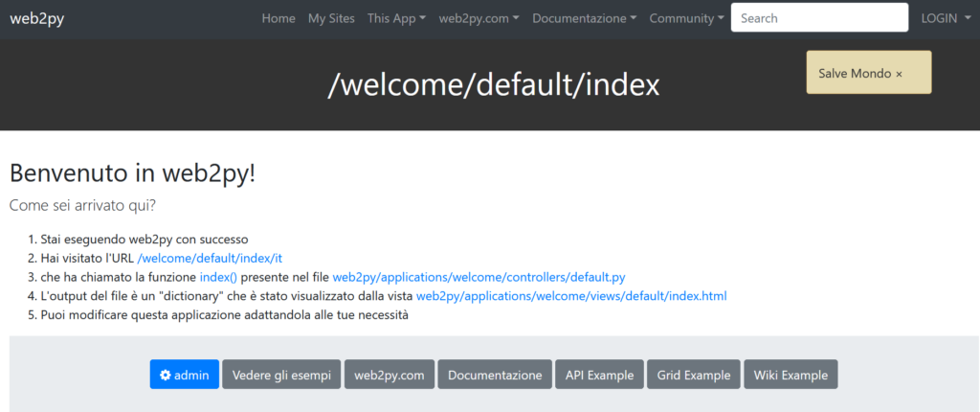Open the index() function link
Viewport: 980px width, 412px height.
(x=219, y=277)
